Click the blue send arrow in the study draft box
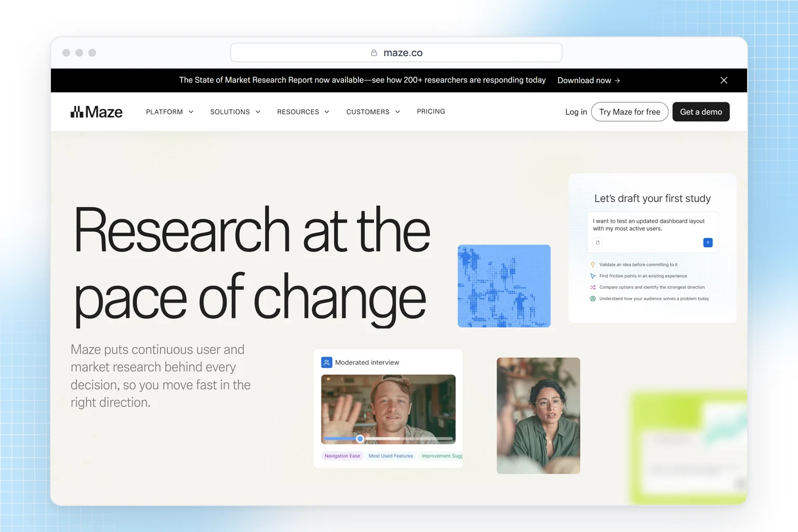 click(x=708, y=243)
